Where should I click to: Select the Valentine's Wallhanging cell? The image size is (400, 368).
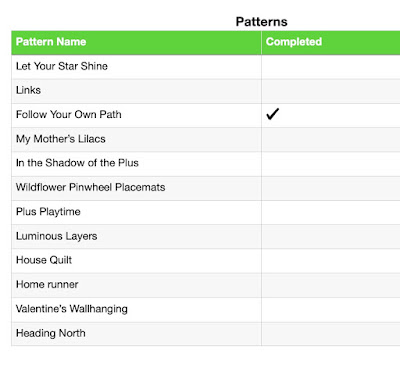tap(136, 309)
